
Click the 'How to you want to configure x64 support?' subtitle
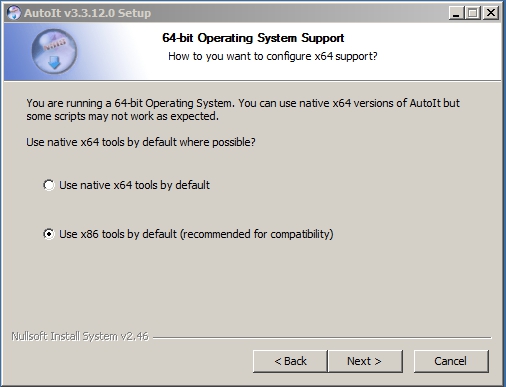tap(273, 56)
